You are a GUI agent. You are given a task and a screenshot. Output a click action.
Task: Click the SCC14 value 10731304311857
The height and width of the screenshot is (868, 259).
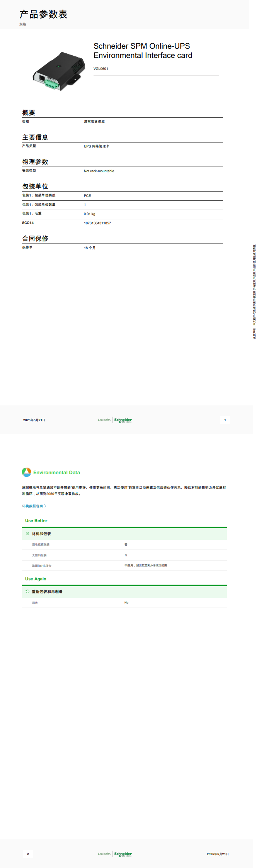97,223
